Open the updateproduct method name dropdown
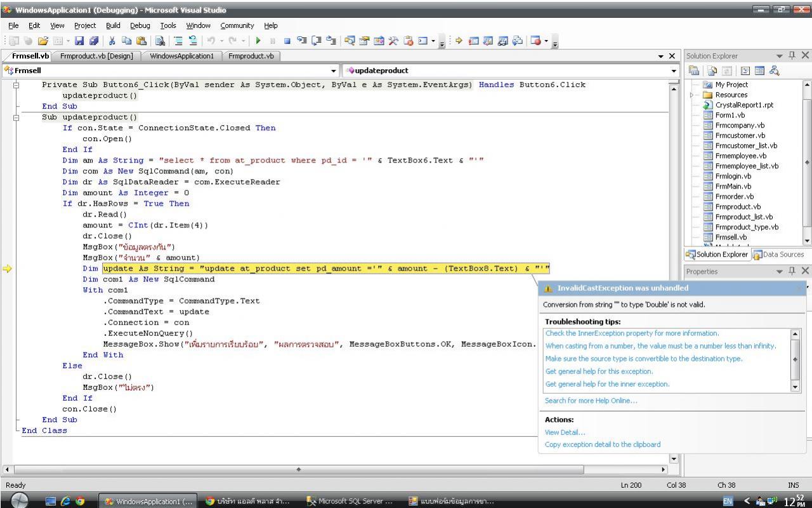 click(674, 70)
